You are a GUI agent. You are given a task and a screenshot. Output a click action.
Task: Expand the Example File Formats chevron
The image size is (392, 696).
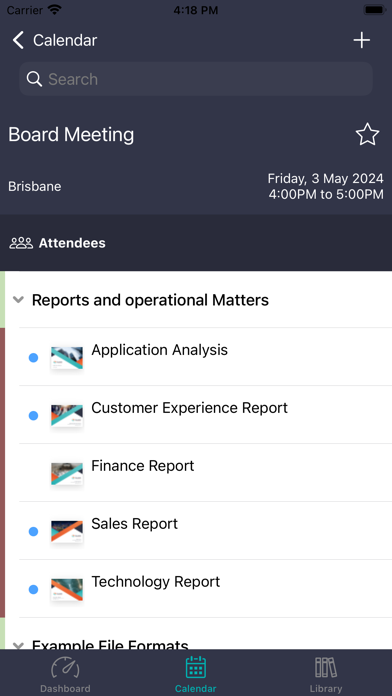pyautogui.click(x=18, y=645)
